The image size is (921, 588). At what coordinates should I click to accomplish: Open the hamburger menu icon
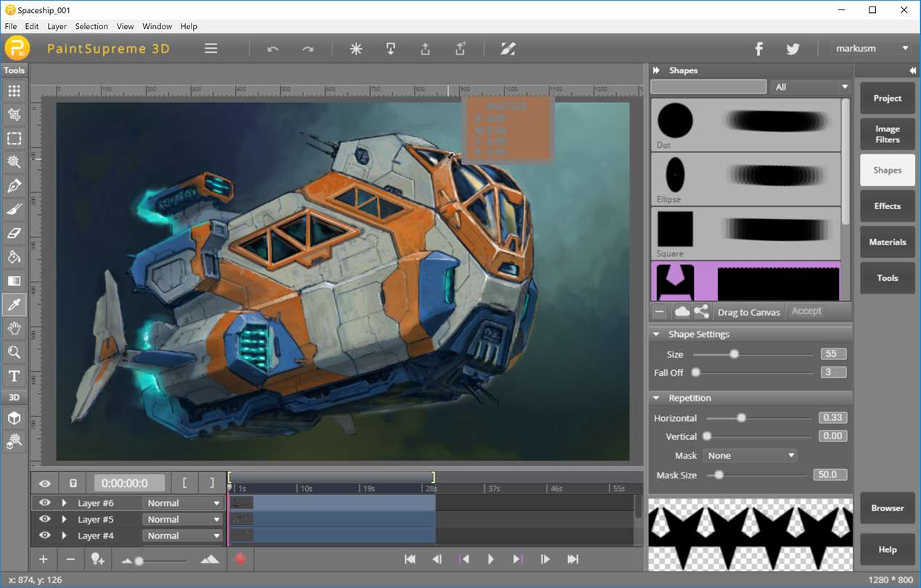[210, 49]
